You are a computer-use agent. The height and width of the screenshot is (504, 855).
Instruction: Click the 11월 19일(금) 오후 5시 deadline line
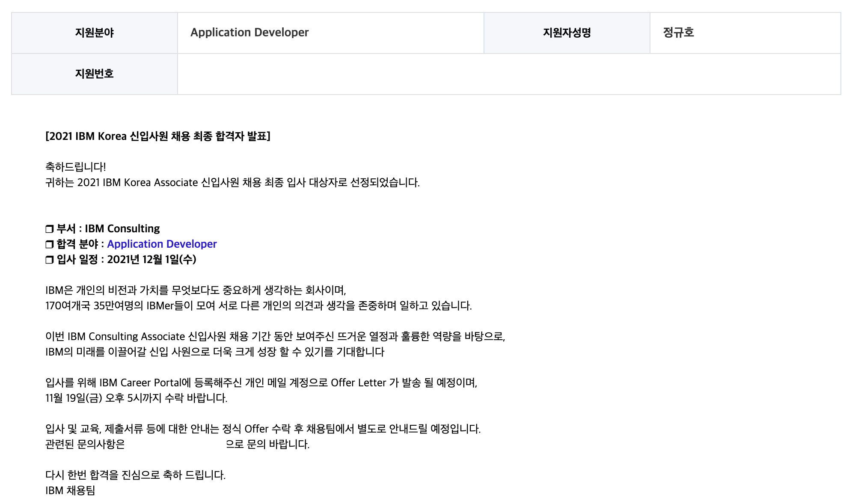(x=136, y=398)
